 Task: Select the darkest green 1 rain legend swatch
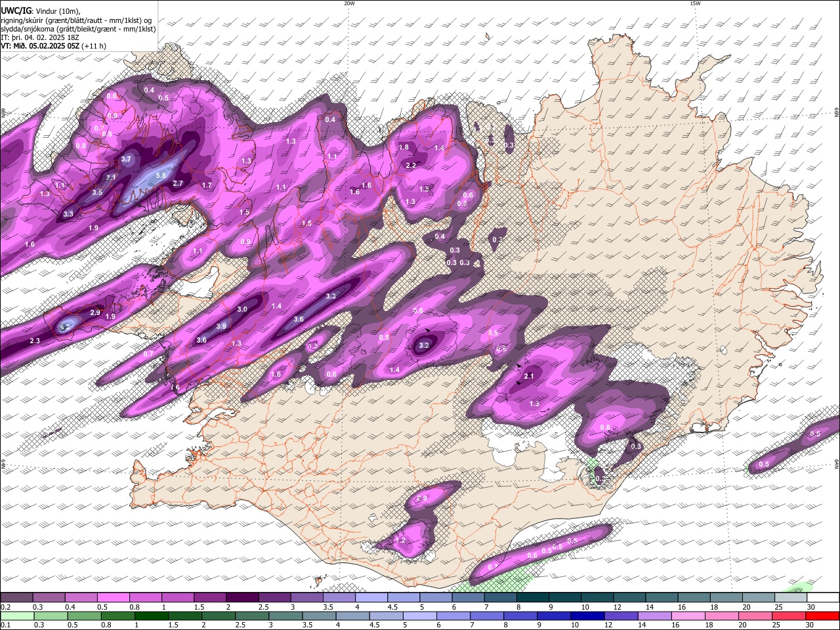click(151, 616)
